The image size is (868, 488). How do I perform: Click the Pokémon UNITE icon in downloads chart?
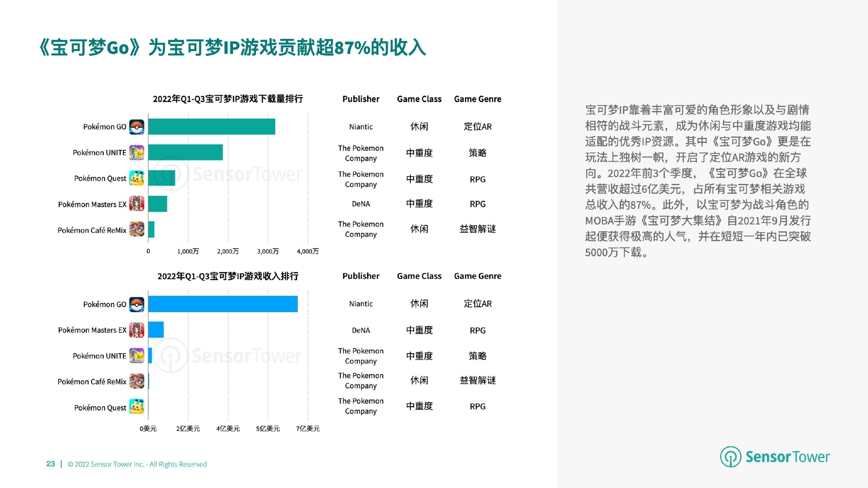tap(136, 152)
